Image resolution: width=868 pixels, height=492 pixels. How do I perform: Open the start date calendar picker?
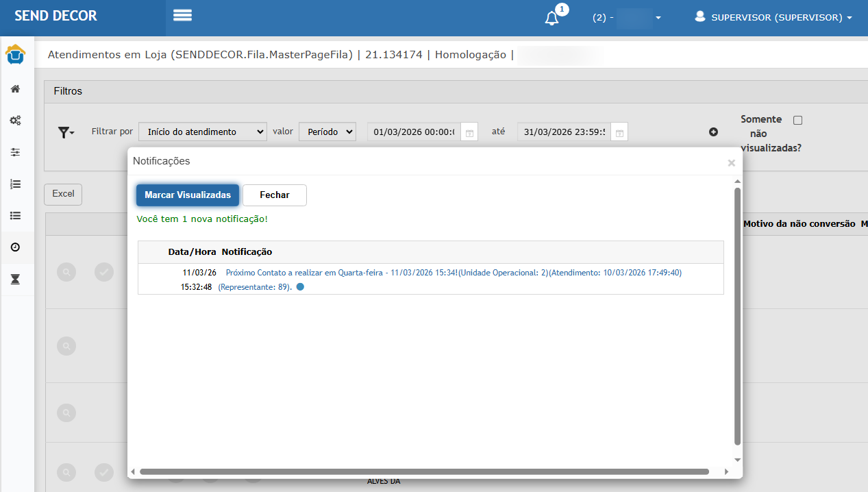tap(469, 132)
